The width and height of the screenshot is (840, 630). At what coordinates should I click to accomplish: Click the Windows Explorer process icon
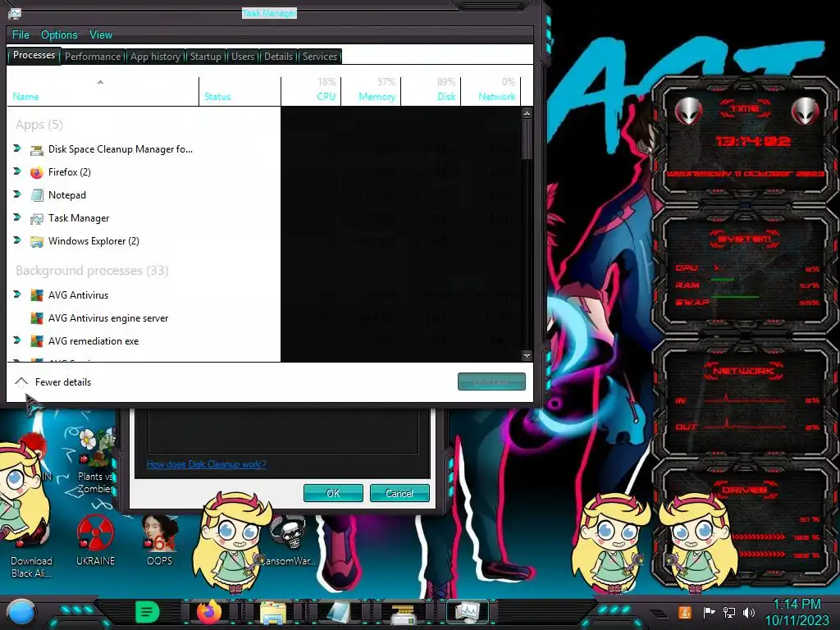(x=36, y=242)
